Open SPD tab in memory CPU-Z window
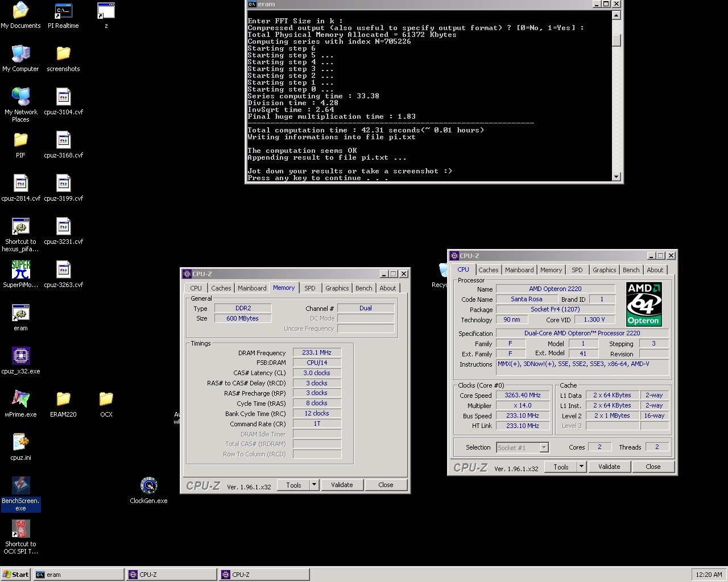 [x=309, y=288]
